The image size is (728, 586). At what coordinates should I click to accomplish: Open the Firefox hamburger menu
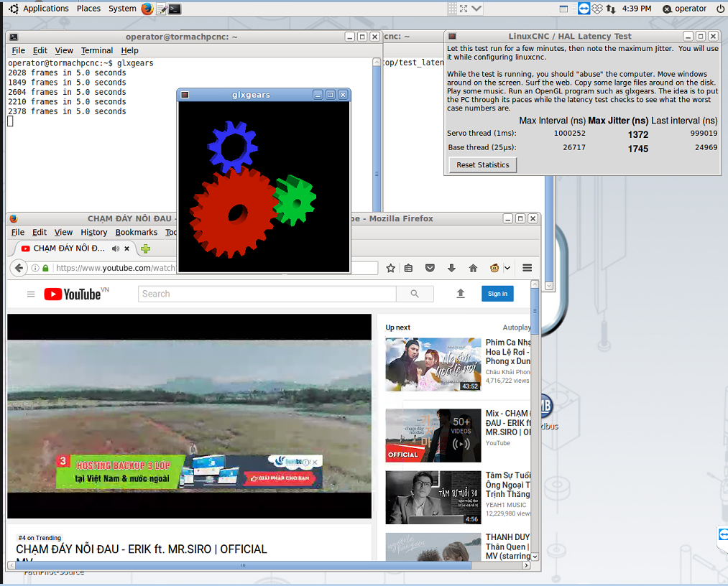(527, 268)
